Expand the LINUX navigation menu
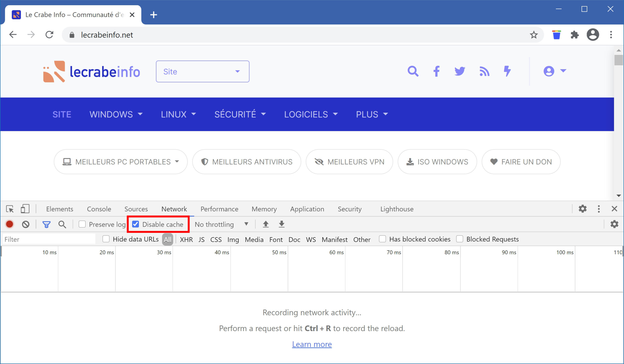This screenshot has height=364, width=624. [178, 114]
